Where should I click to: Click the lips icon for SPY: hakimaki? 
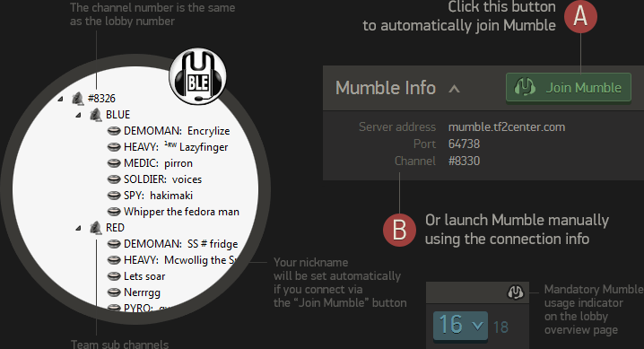pyautogui.click(x=114, y=196)
